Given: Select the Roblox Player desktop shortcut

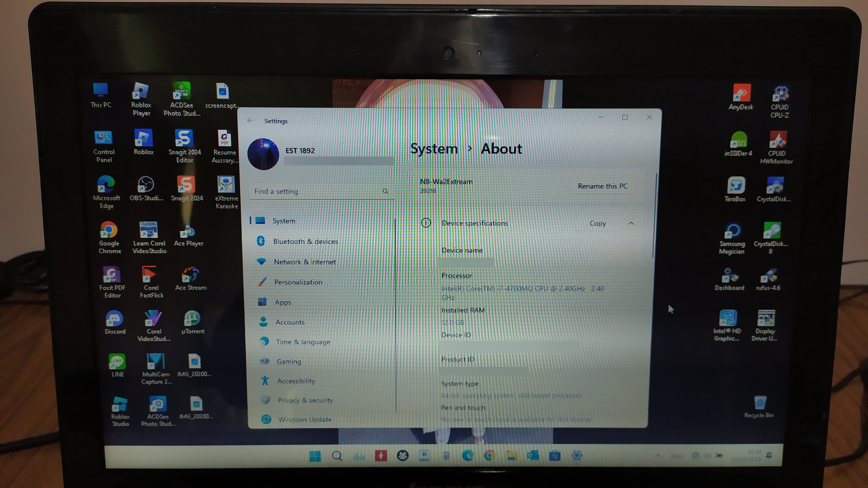Looking at the screenshot, I should [x=141, y=99].
